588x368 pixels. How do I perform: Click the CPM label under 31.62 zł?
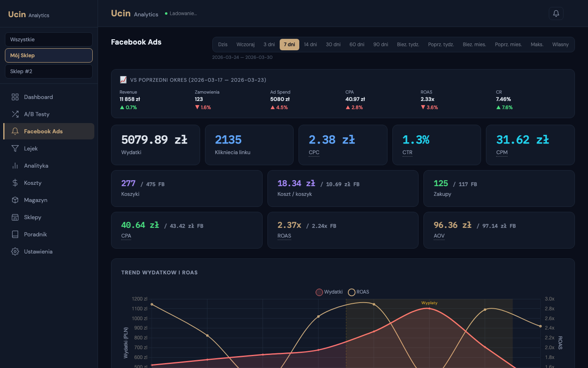502,153
